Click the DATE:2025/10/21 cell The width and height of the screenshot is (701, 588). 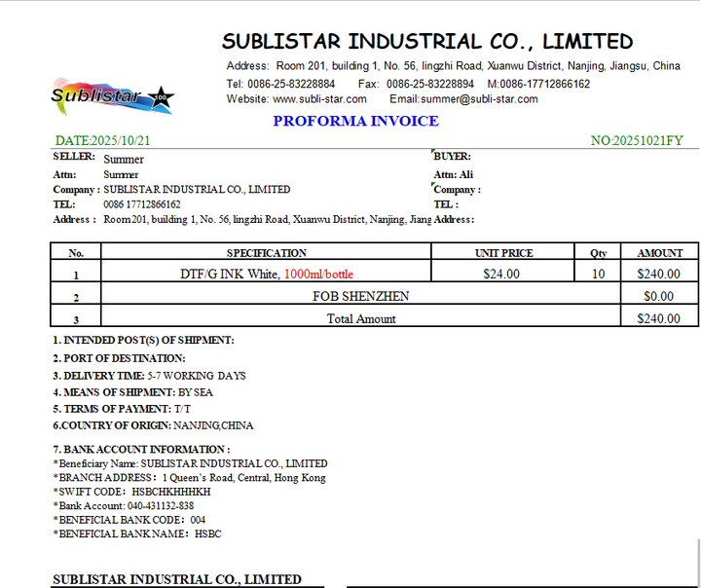click(x=102, y=141)
